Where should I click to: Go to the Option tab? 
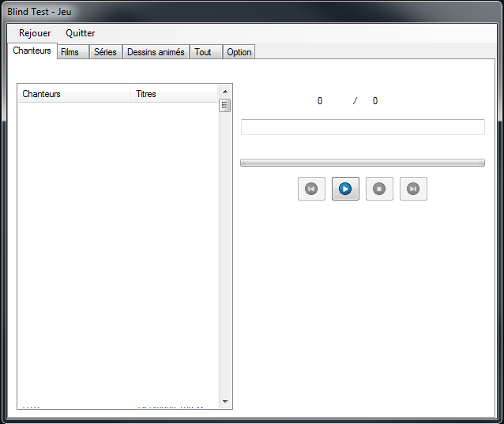[239, 52]
